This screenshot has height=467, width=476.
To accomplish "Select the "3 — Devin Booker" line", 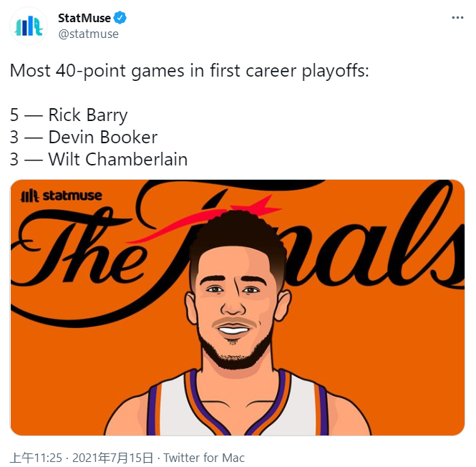I will [84, 137].
